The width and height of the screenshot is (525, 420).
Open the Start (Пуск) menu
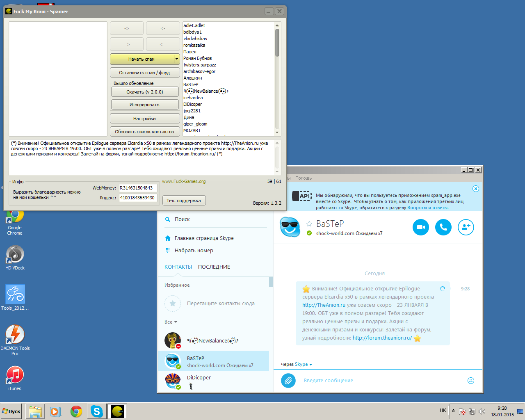click(x=11, y=411)
